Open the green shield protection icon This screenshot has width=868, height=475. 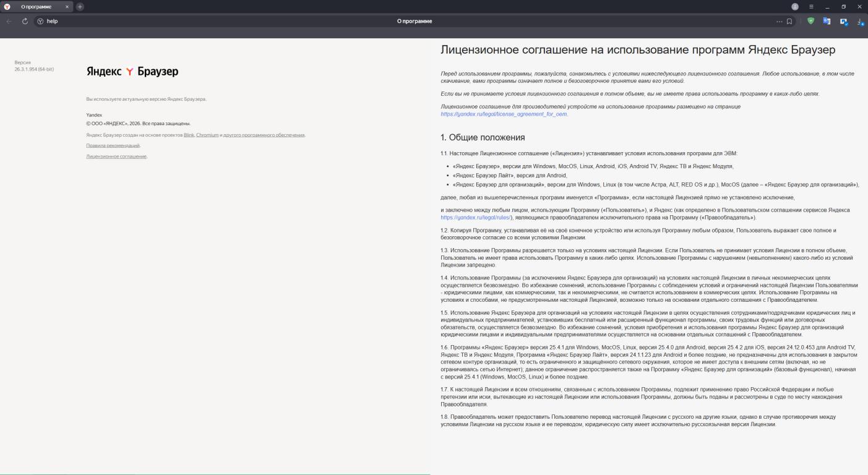coord(810,21)
